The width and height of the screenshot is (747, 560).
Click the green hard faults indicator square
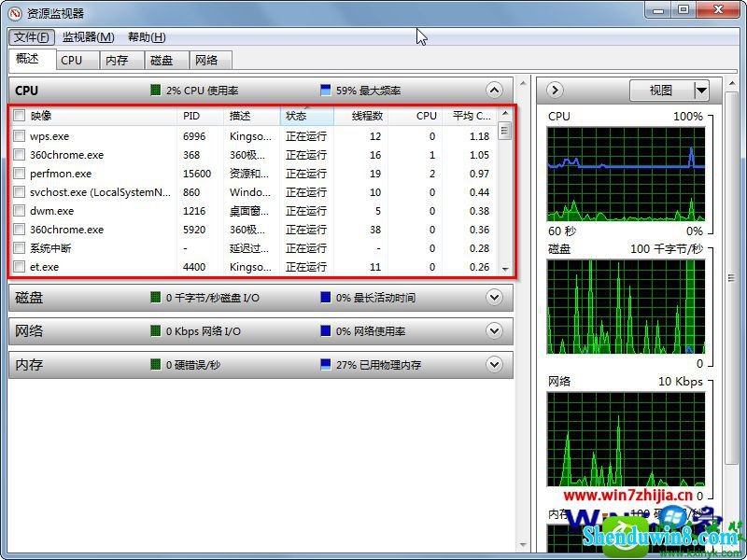155,365
